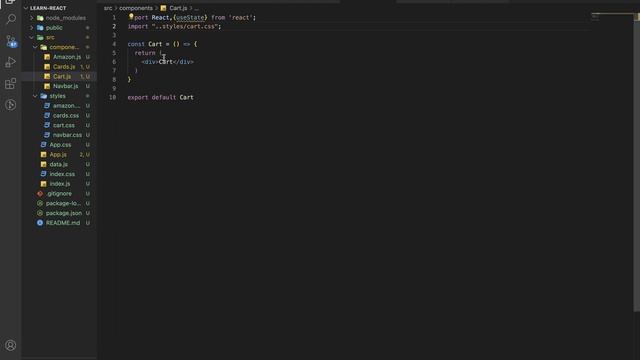Open the .gitignore file
Image resolution: width=640 pixels, height=360 pixels.
(x=59, y=194)
